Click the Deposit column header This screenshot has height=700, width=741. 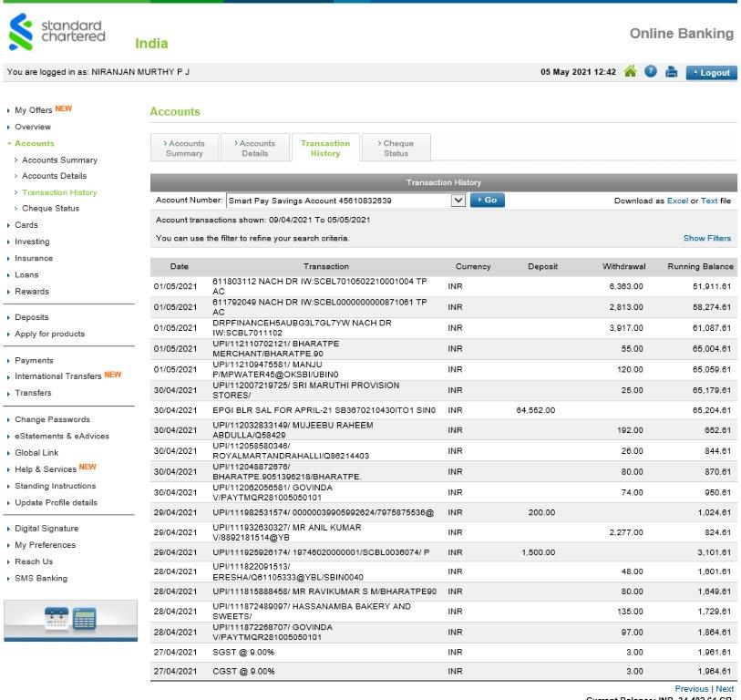542,266
